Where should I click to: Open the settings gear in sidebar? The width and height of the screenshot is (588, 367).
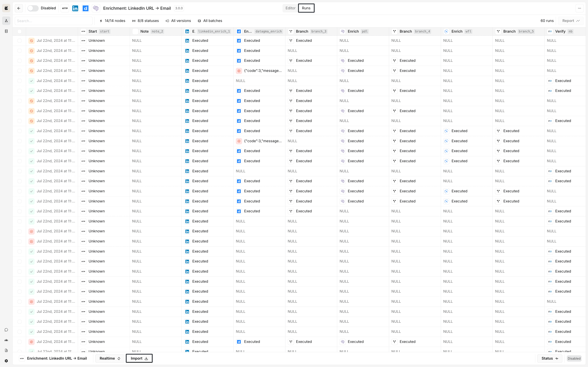(6, 361)
